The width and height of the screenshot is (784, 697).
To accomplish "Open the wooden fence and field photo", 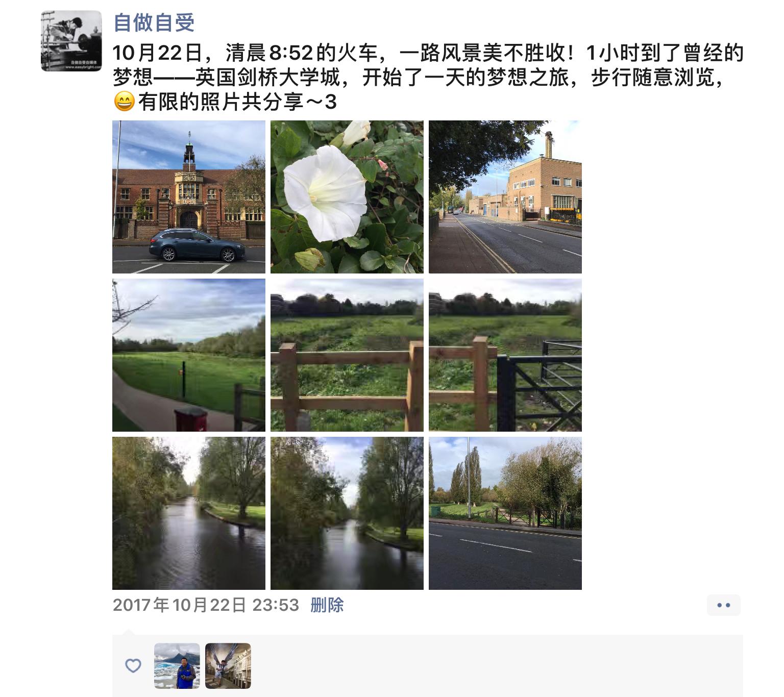I will 347,355.
